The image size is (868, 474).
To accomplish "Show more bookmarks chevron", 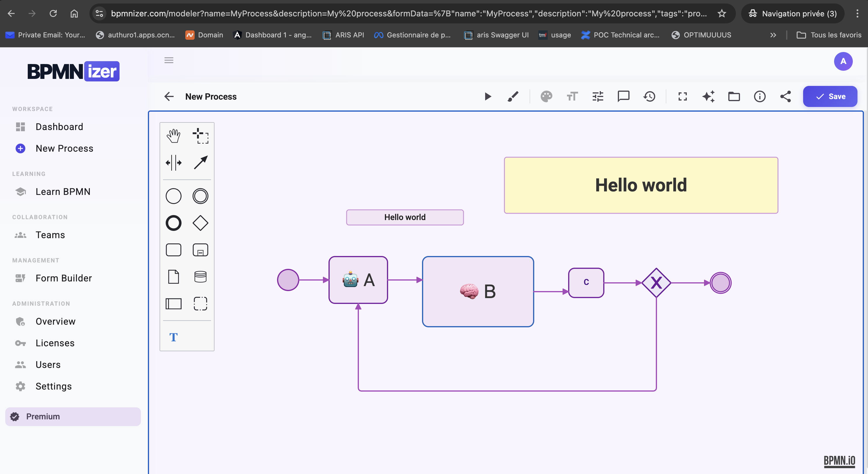I will click(x=773, y=35).
